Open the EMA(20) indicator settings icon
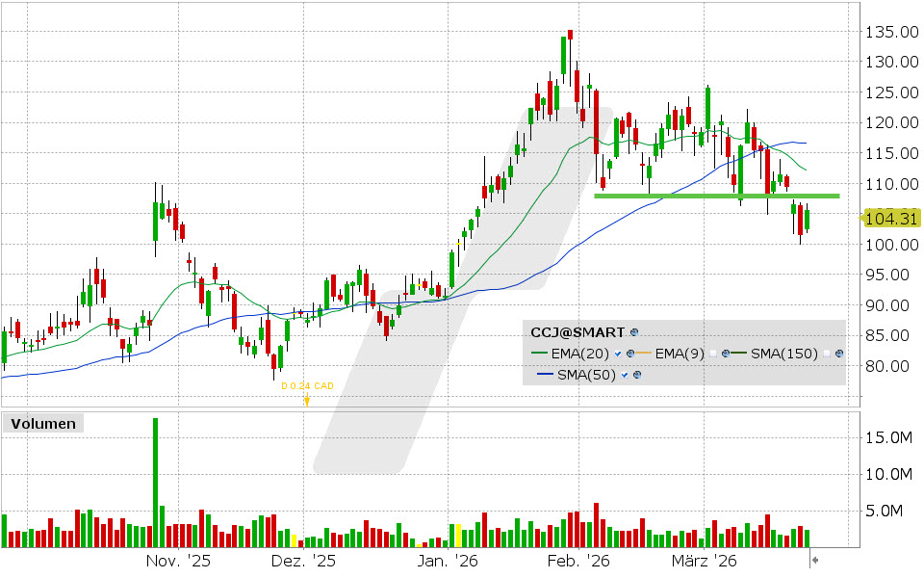The width and height of the screenshot is (924, 578). (629, 353)
